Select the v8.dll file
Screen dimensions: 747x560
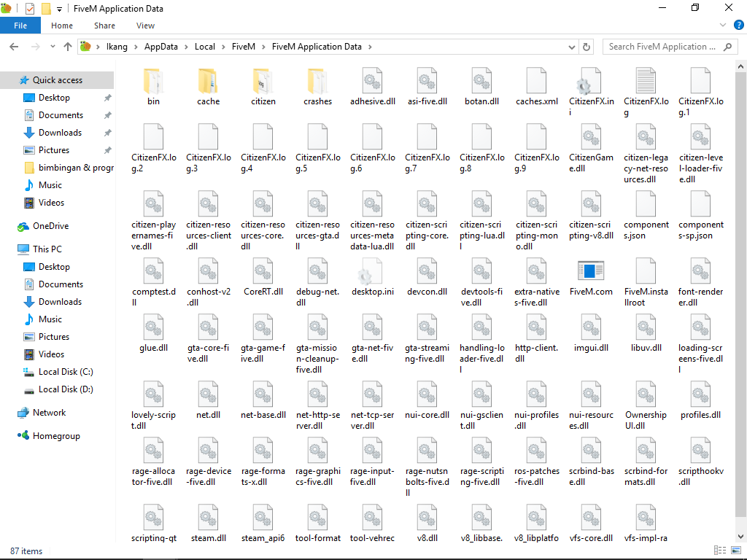427,524
